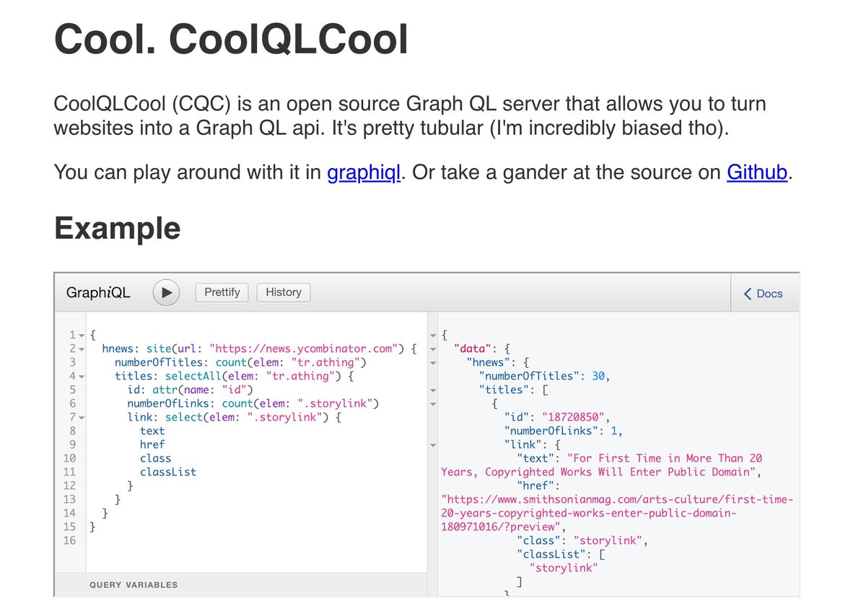Click the "class" field on line 10
The height and width of the screenshot is (616, 866).
point(155,459)
